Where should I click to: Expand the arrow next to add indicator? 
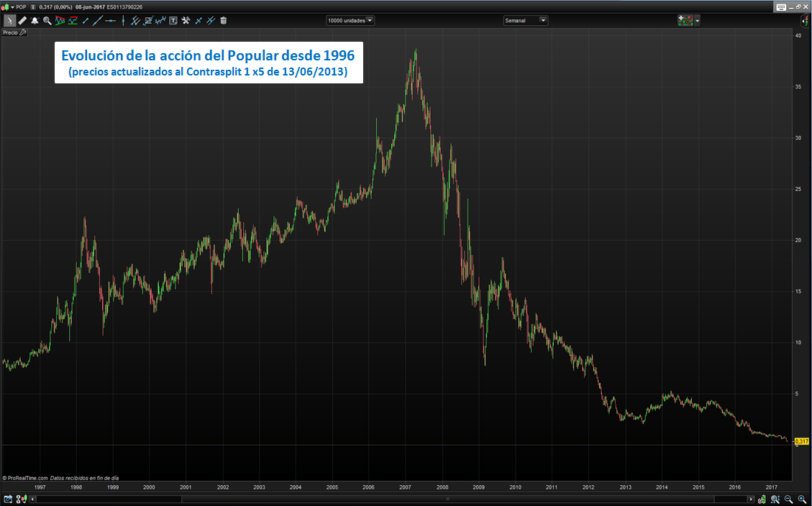point(697,21)
